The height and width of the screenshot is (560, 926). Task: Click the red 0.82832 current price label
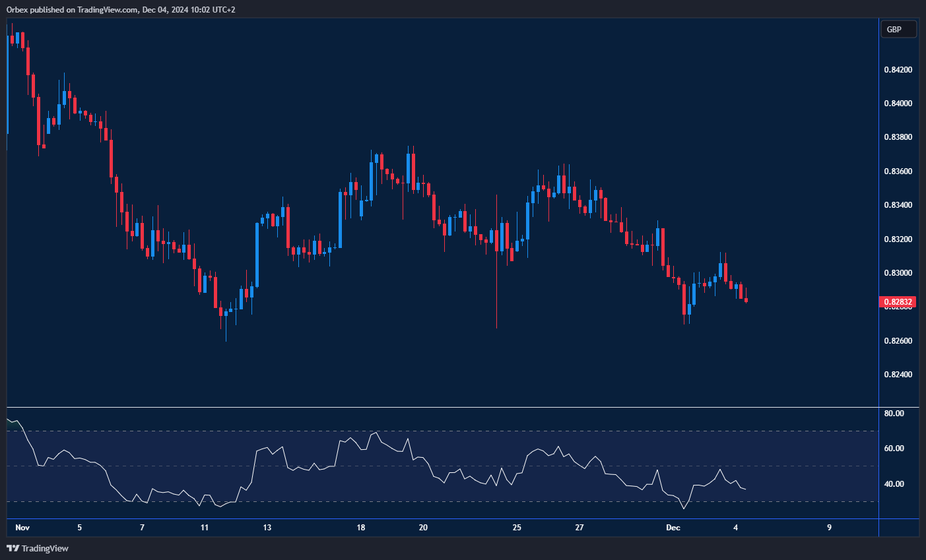[x=898, y=302]
